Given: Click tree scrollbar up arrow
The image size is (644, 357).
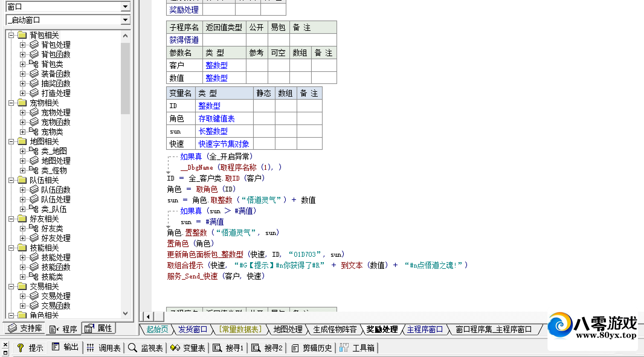Looking at the screenshot, I should click(126, 36).
